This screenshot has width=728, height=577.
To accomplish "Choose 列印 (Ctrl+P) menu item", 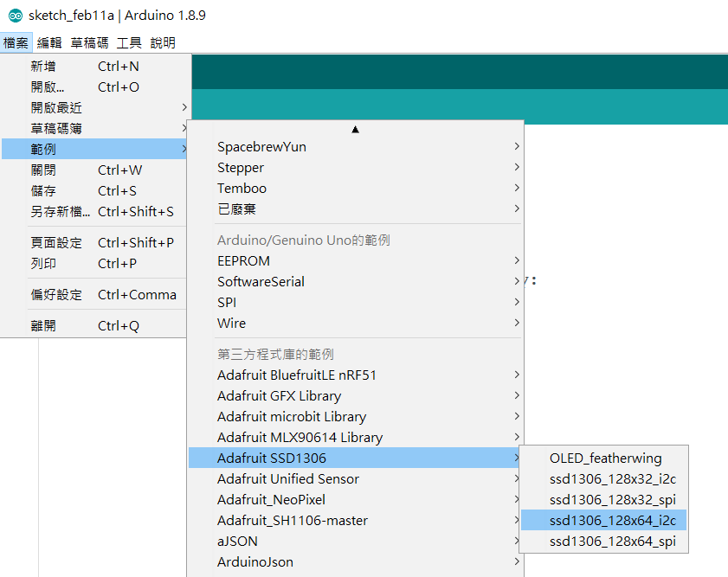I will click(x=95, y=264).
